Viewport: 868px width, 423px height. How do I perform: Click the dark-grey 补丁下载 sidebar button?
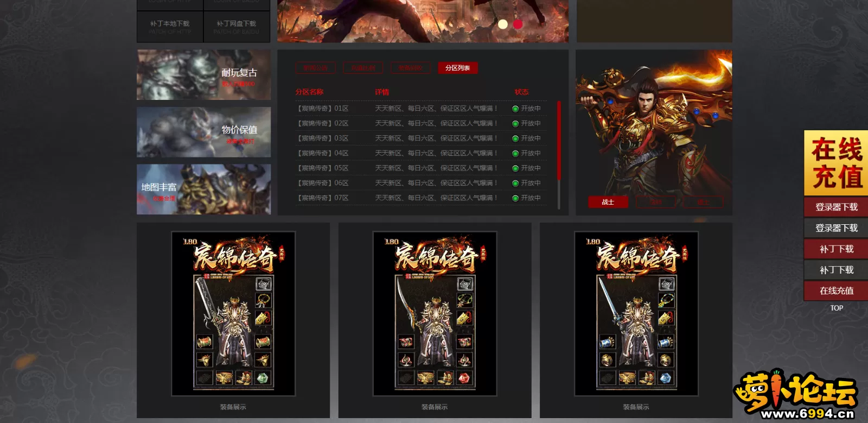coord(836,270)
